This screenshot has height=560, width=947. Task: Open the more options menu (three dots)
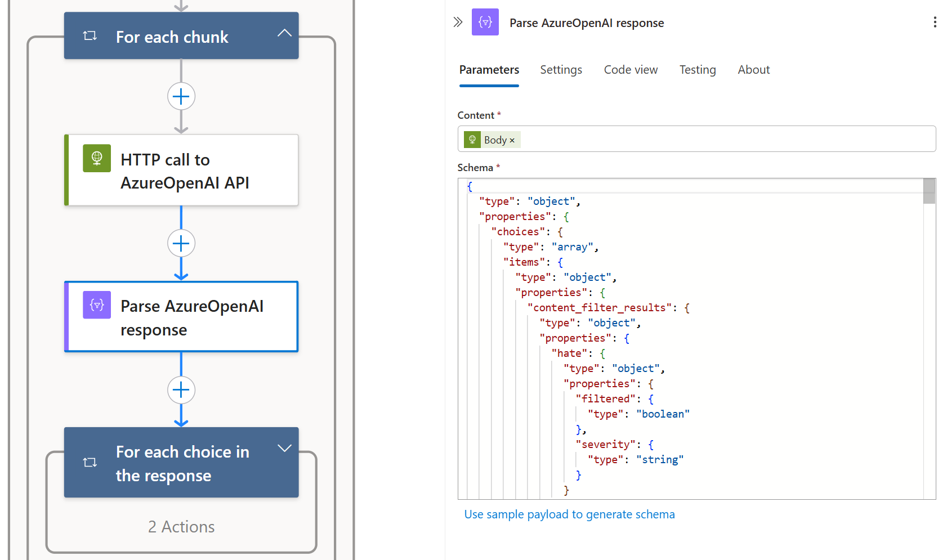[x=935, y=22]
